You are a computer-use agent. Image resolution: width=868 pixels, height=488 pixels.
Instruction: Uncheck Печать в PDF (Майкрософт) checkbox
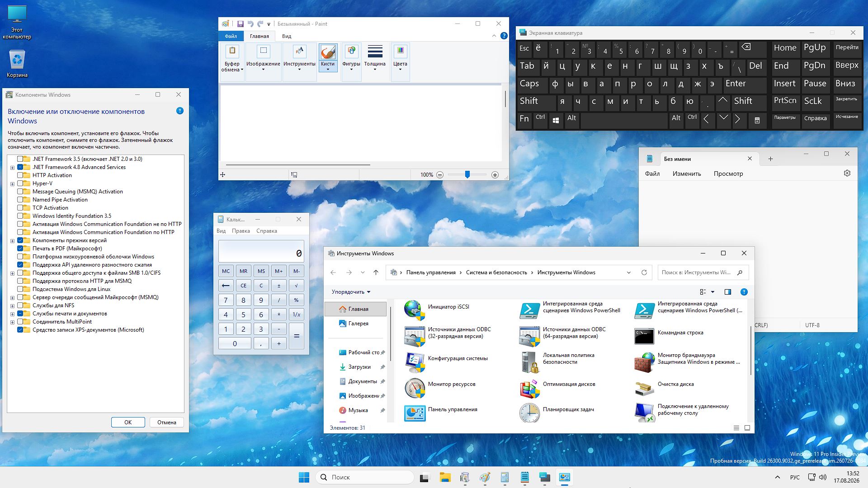[20, 249]
